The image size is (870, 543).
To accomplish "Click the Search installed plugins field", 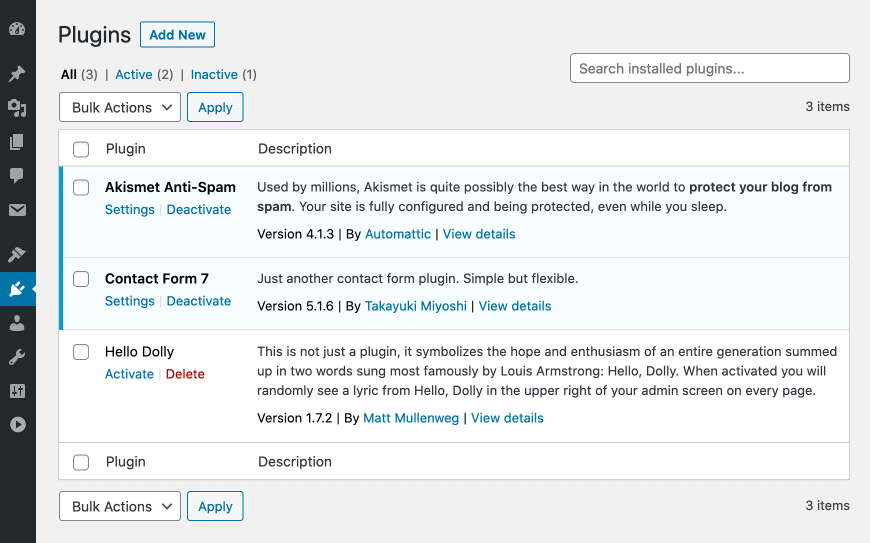I will coord(710,68).
